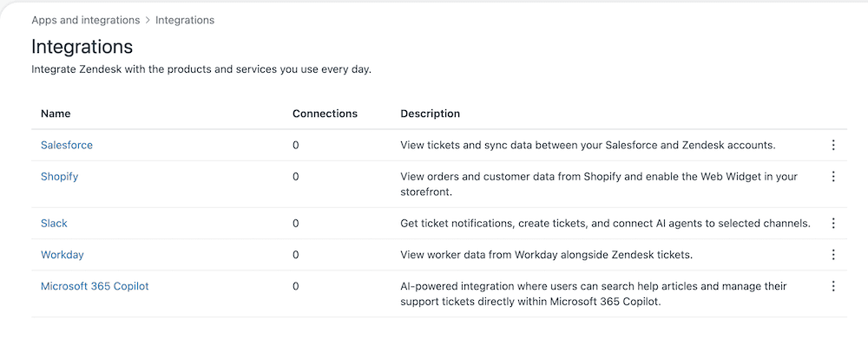The height and width of the screenshot is (352, 868).
Task: Open the Microsoft 365 Copilot link
Action: [95, 286]
